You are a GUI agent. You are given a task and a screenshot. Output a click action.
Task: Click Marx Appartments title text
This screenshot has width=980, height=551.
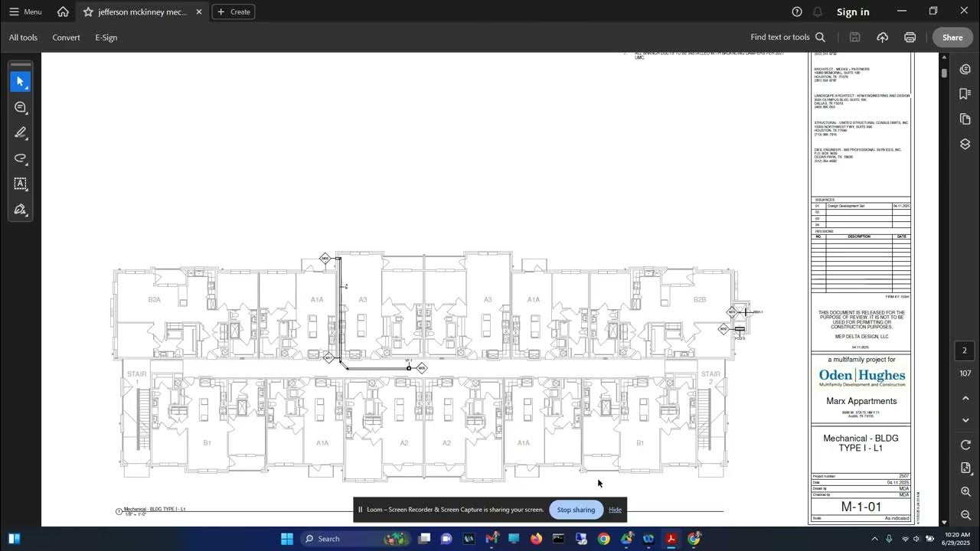coord(861,401)
